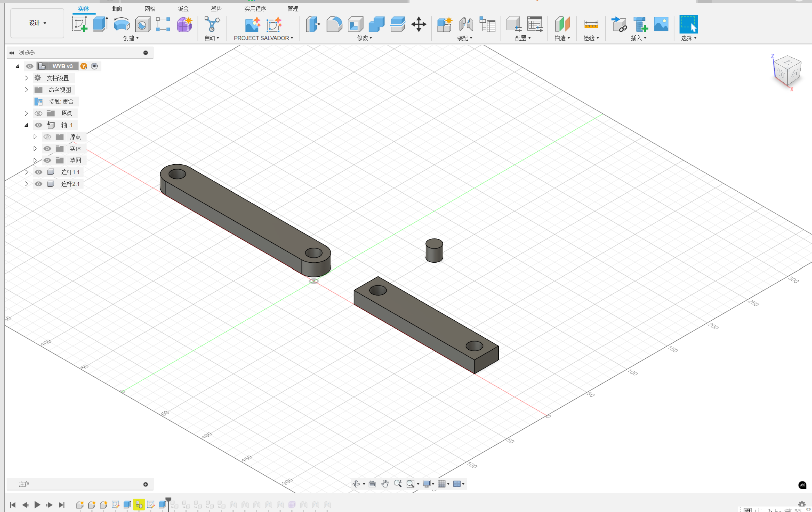Select the Fillet tool icon
This screenshot has width=812, height=512.
point(334,24)
